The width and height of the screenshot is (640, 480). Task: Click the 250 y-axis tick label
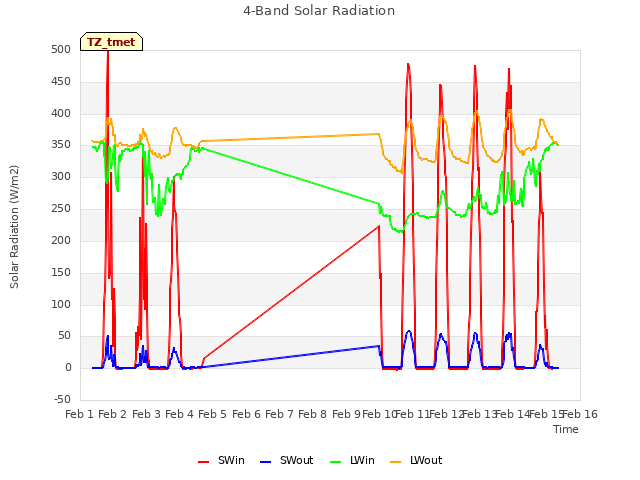pos(61,209)
